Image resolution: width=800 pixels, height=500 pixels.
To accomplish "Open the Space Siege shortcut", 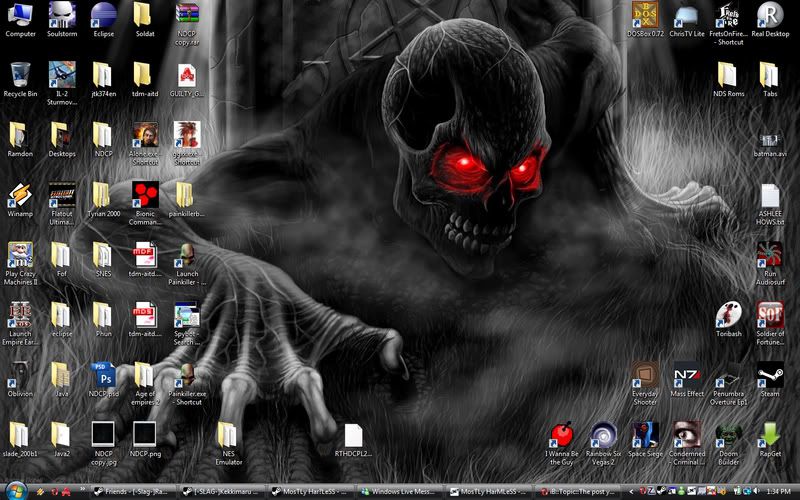I will click(645, 440).
